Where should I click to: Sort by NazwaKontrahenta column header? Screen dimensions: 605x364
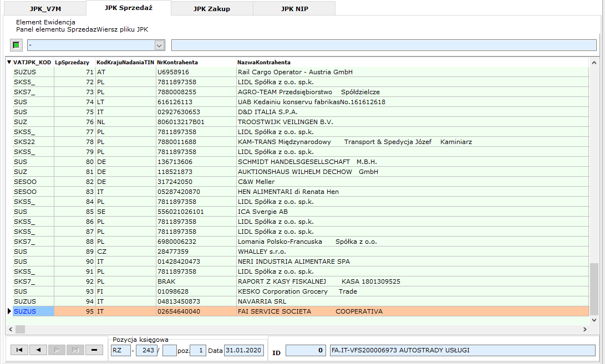tap(264, 63)
